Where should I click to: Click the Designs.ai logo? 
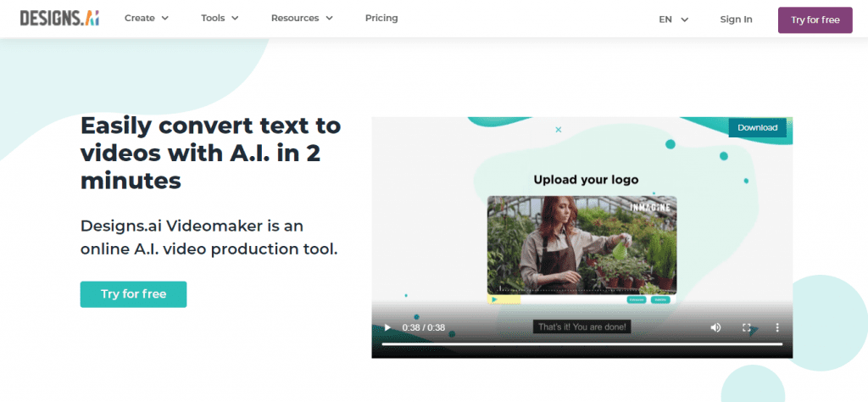(60, 19)
